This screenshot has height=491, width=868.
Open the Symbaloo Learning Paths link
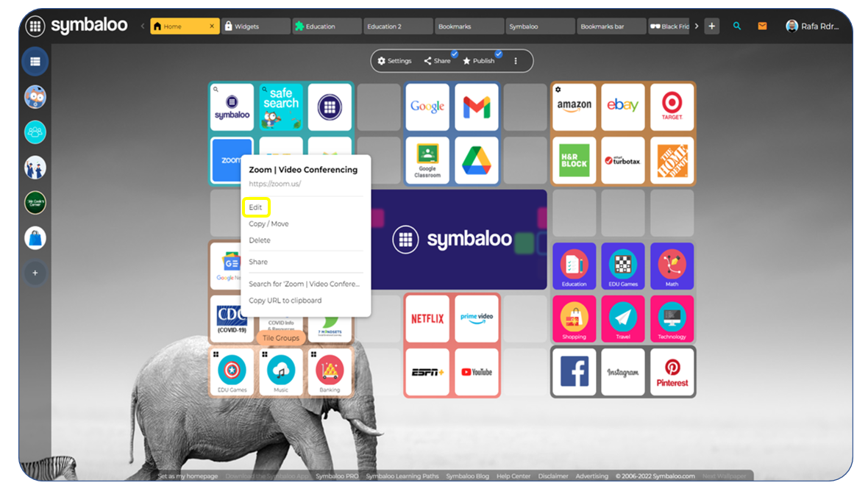[x=402, y=476]
